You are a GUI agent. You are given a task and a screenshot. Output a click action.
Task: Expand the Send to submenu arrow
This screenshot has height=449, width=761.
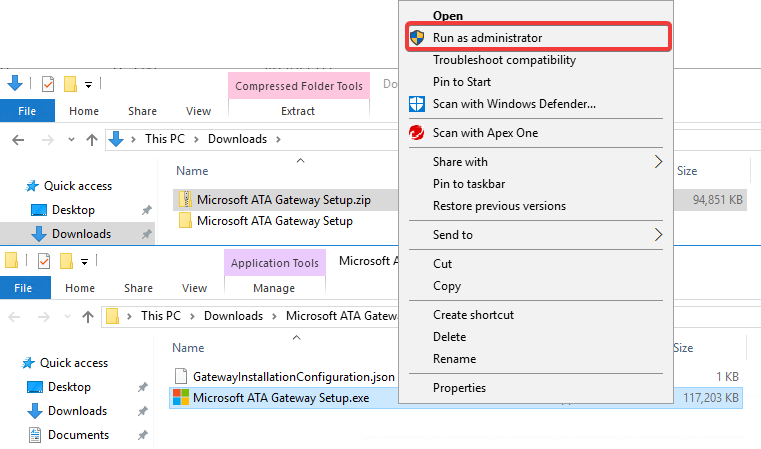(x=658, y=235)
